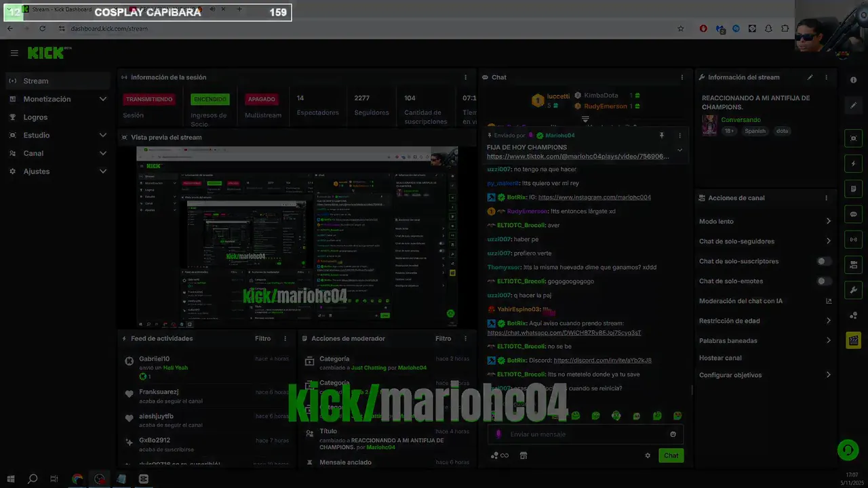The width and height of the screenshot is (868, 488).
Task: Open Palabras baneadas settings
Action: pyautogui.click(x=765, y=340)
